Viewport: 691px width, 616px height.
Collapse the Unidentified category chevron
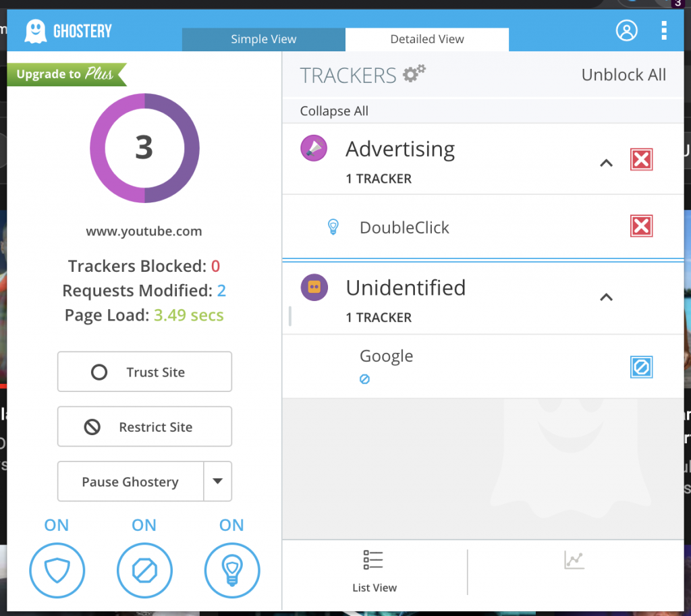[607, 298]
